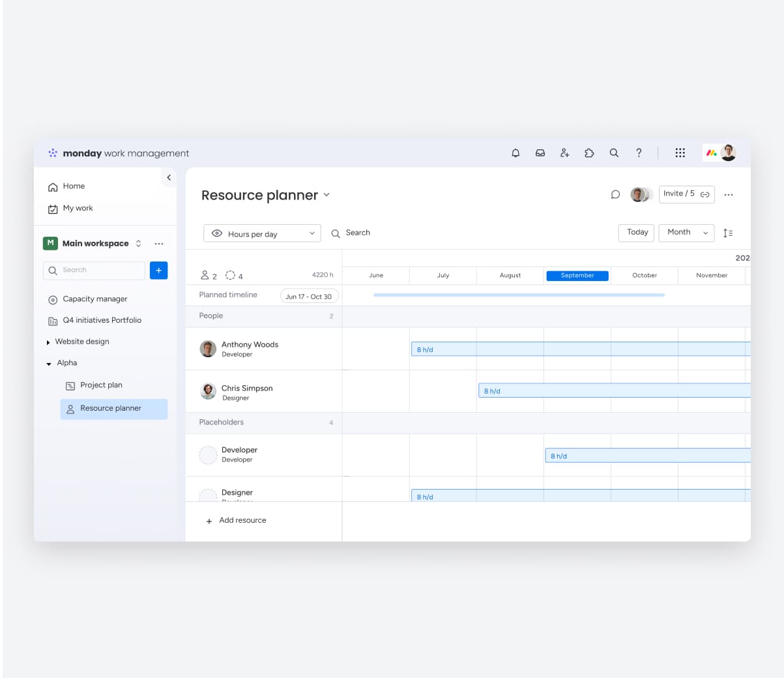Viewport: 784px width, 678px height.
Task: Click the Today button
Action: tap(635, 233)
